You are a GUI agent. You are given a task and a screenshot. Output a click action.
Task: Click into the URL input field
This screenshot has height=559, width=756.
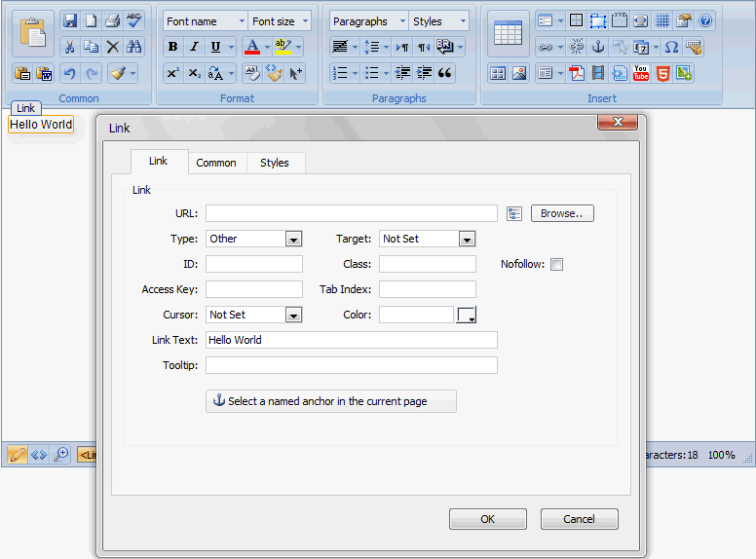(x=351, y=213)
